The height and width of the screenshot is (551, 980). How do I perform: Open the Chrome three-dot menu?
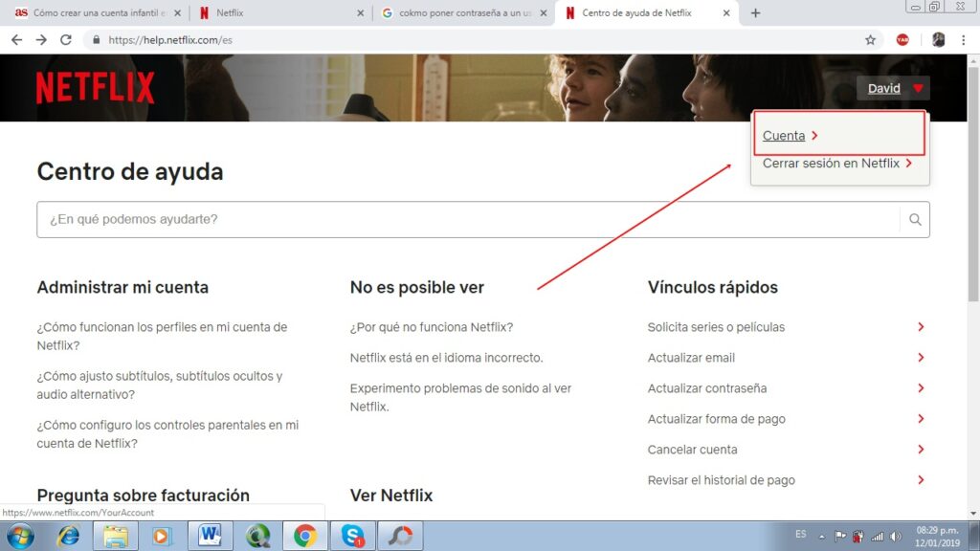(x=963, y=40)
